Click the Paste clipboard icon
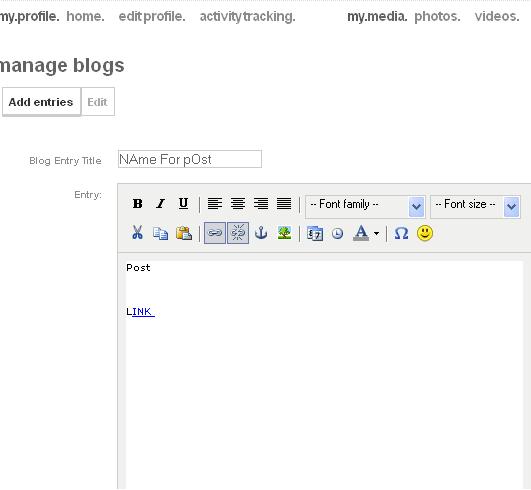531x490 pixels. tap(184, 233)
